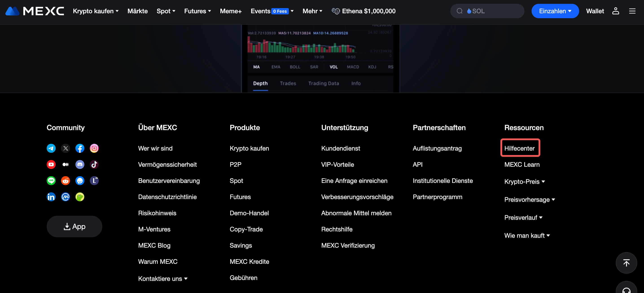Click the MEXC logo

pos(35,11)
